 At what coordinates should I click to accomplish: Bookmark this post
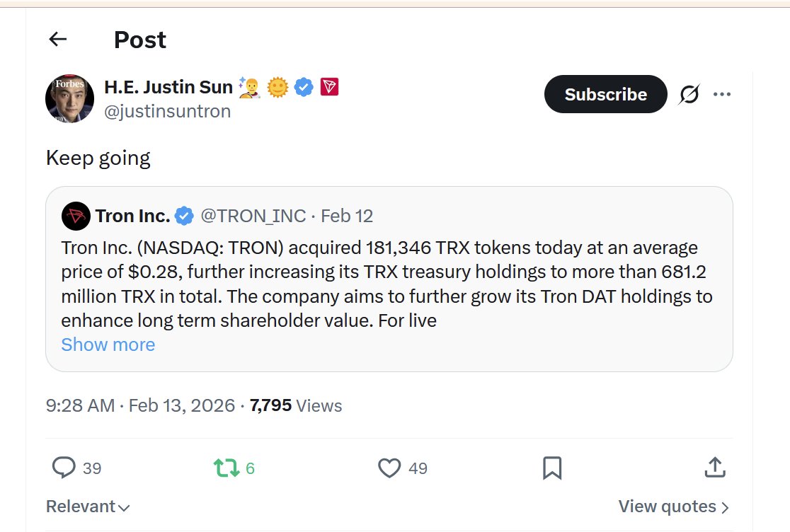pyautogui.click(x=552, y=468)
